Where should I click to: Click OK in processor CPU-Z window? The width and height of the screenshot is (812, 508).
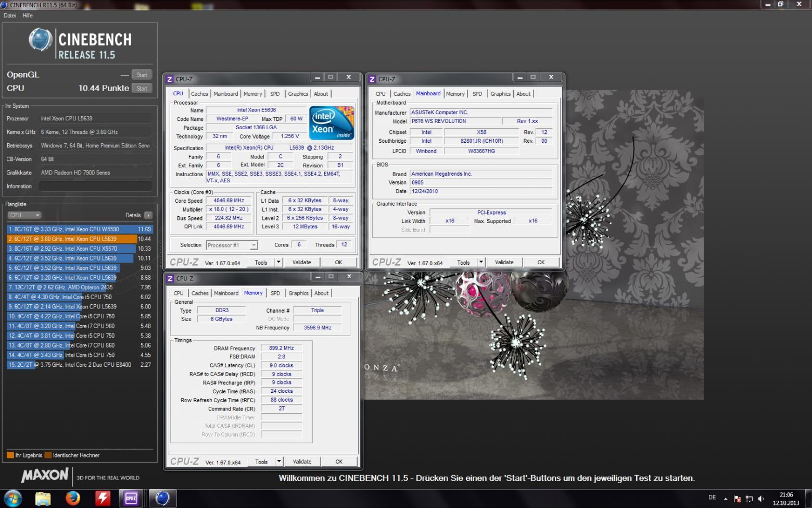point(338,262)
